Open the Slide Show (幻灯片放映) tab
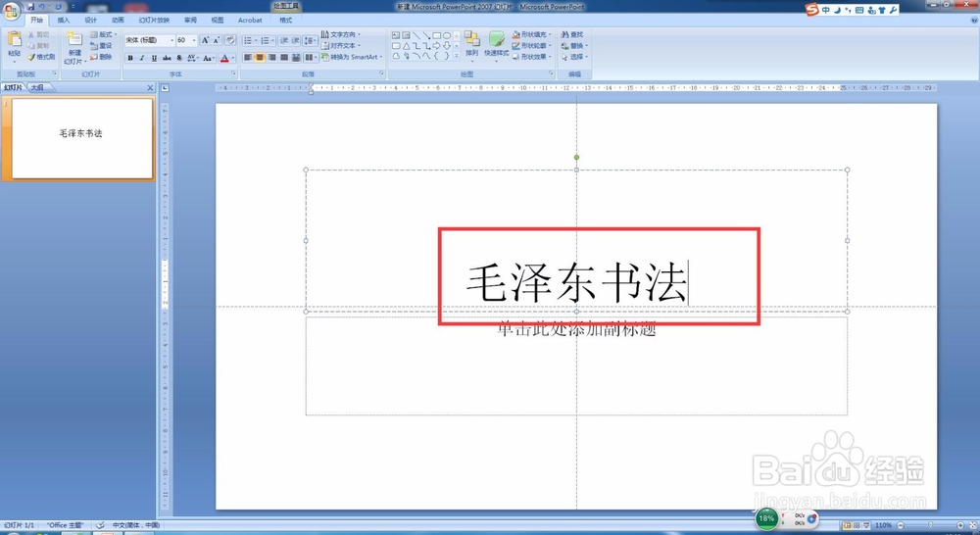The image size is (980, 535). coord(154,20)
